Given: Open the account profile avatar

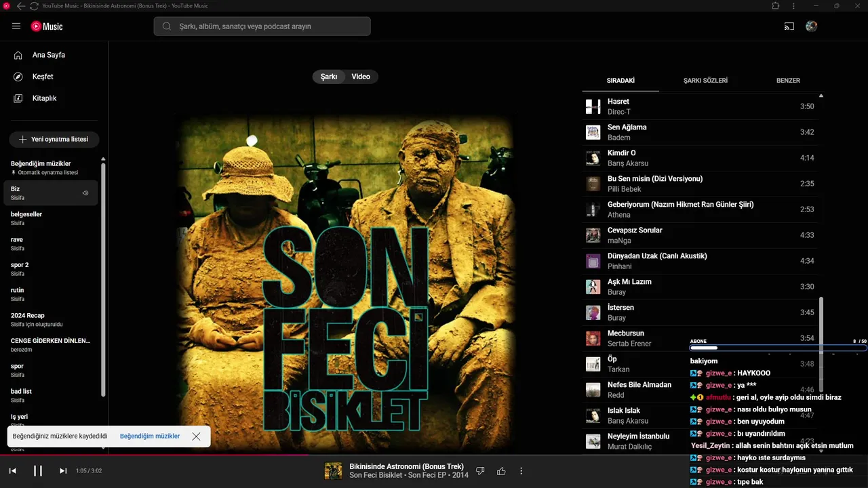Looking at the screenshot, I should [x=811, y=26].
